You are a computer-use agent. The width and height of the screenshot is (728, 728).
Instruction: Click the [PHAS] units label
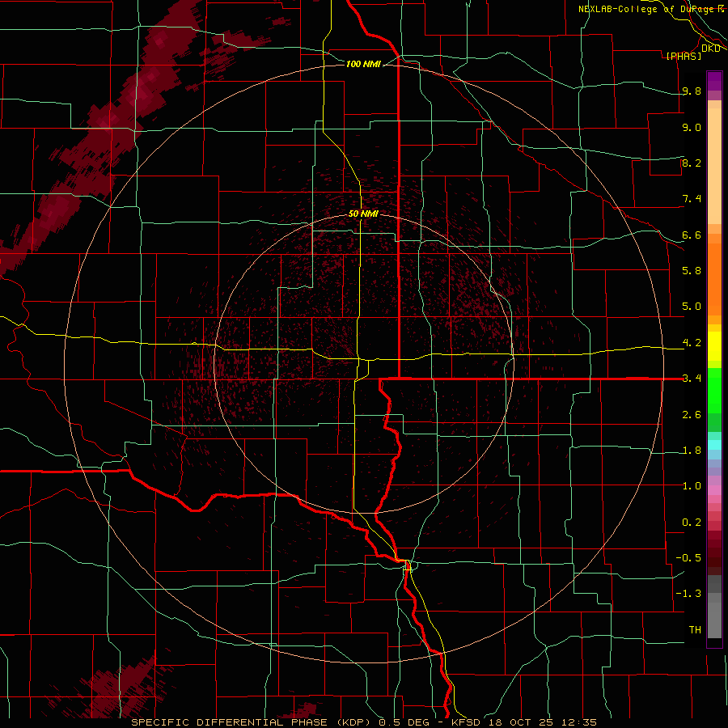[x=684, y=56]
